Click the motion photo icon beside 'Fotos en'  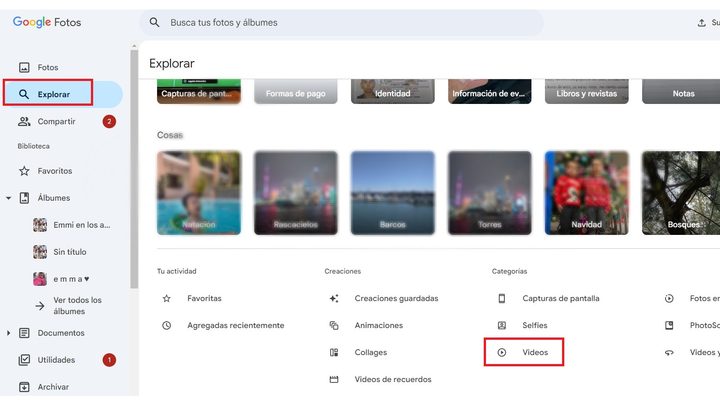click(669, 298)
